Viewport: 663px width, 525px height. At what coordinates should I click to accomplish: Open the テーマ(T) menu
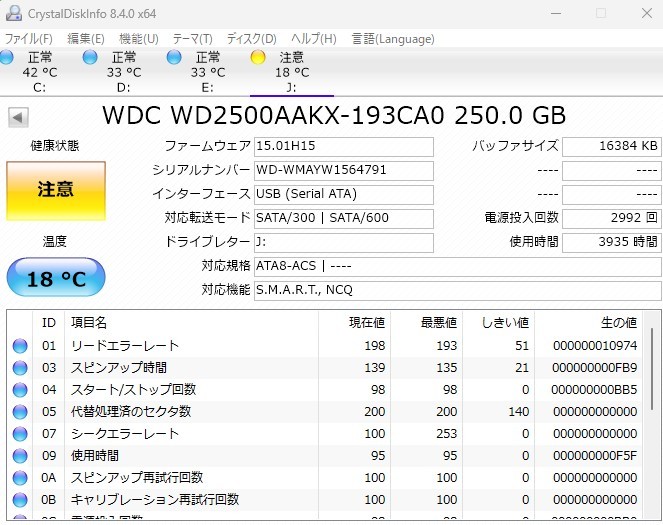pyautogui.click(x=194, y=39)
